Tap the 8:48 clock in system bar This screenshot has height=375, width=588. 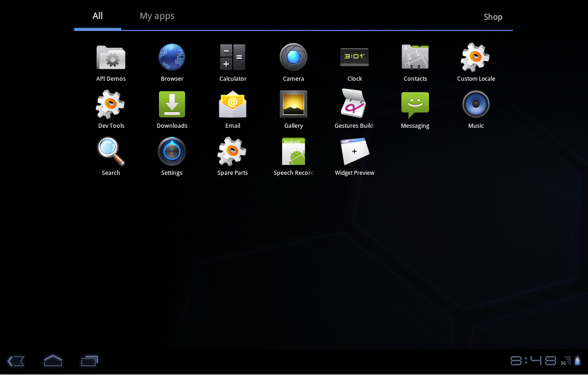[x=534, y=361]
